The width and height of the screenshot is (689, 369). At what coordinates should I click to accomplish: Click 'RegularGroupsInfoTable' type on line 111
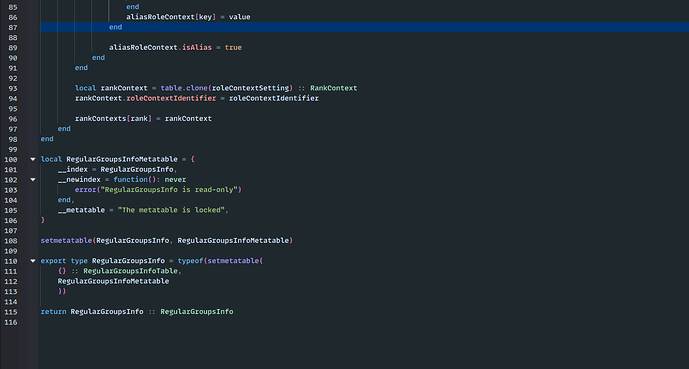(131, 271)
